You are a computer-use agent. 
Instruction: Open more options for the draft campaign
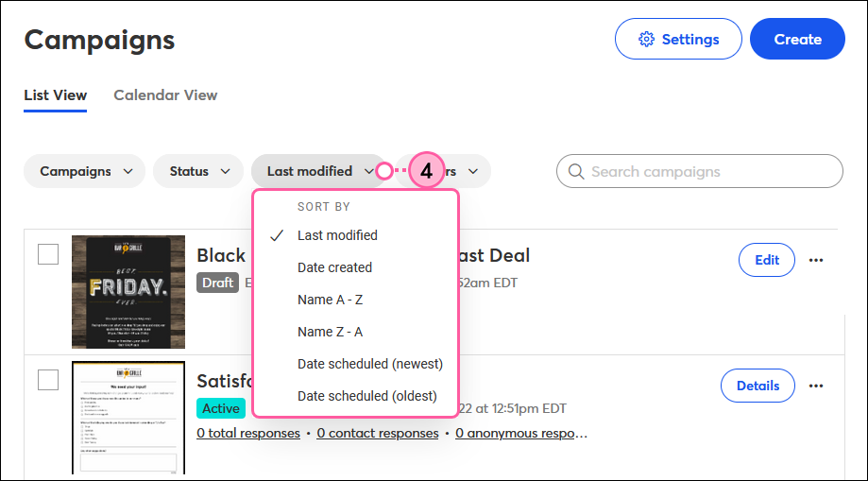816,260
